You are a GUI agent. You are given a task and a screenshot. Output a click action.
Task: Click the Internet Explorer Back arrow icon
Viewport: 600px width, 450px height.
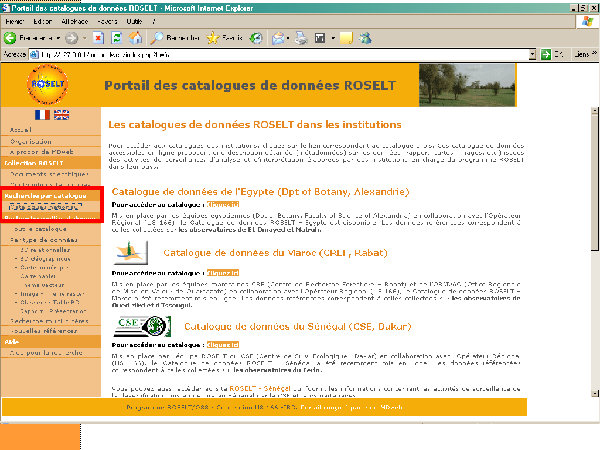10,38
